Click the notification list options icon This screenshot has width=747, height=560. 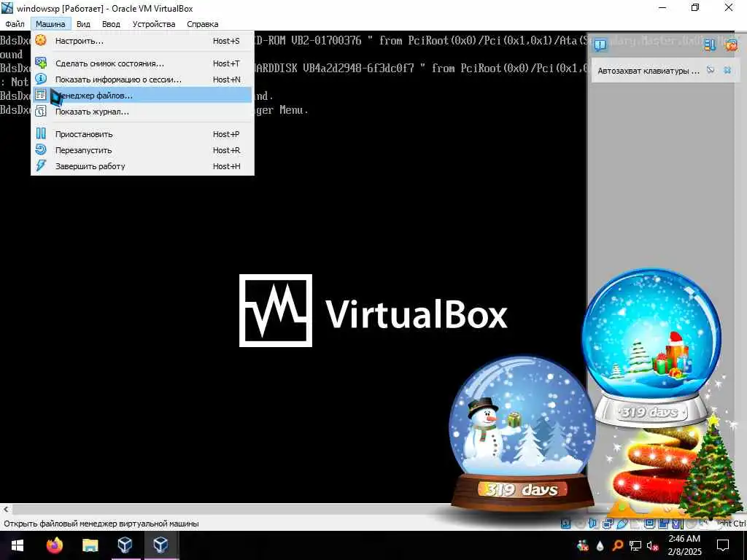click(710, 44)
